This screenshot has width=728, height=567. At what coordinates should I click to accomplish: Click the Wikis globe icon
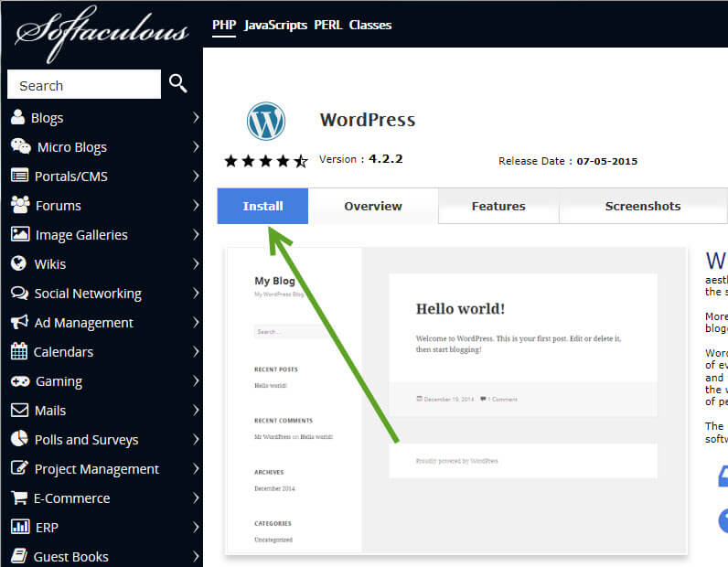[x=18, y=263]
